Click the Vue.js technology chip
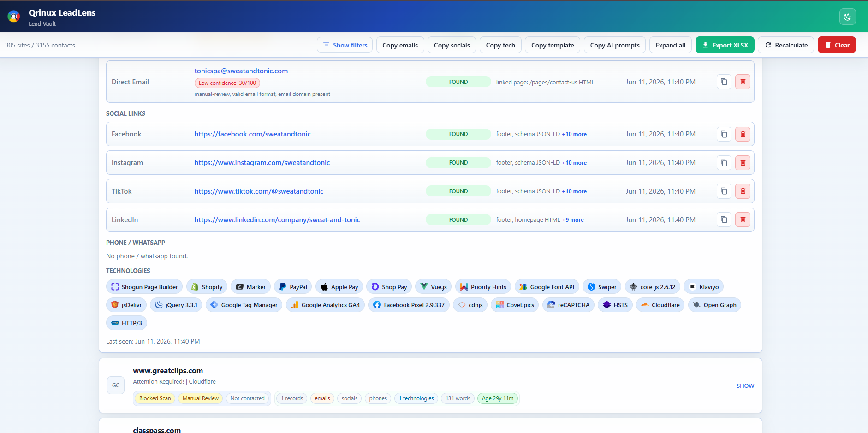 (x=434, y=287)
